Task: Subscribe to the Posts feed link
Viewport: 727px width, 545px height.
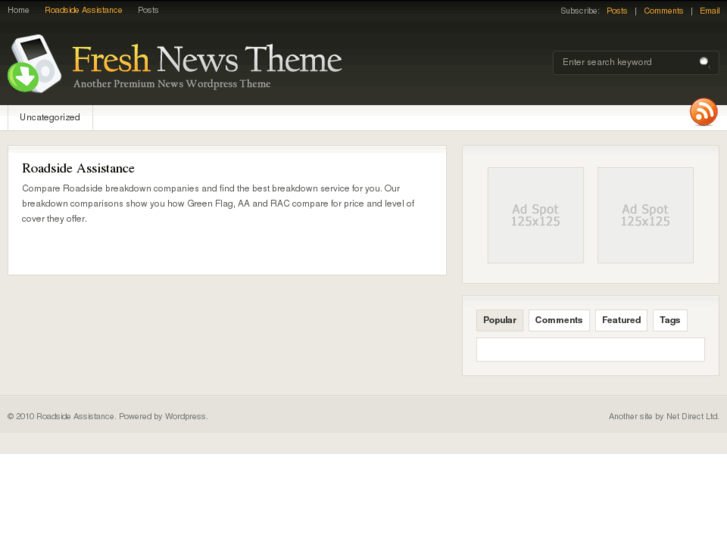Action: click(x=617, y=11)
